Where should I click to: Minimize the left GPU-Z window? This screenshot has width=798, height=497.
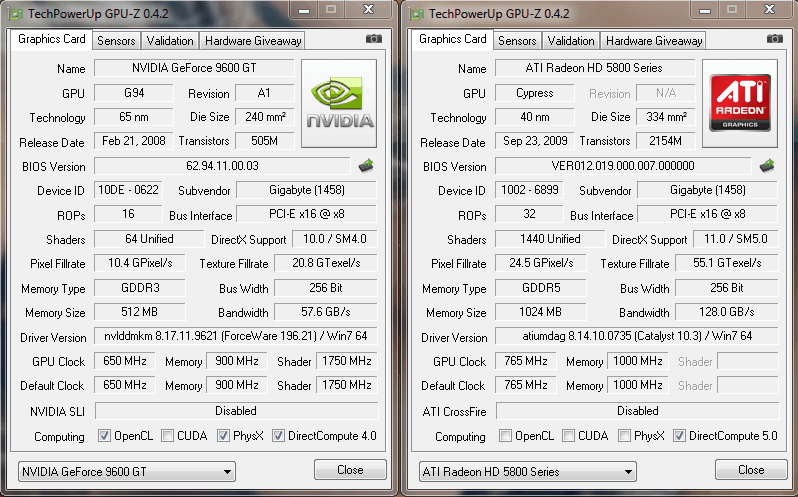click(x=304, y=9)
